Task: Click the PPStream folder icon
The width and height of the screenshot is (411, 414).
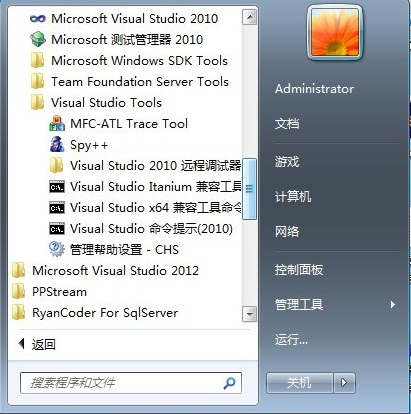Action: point(19,292)
